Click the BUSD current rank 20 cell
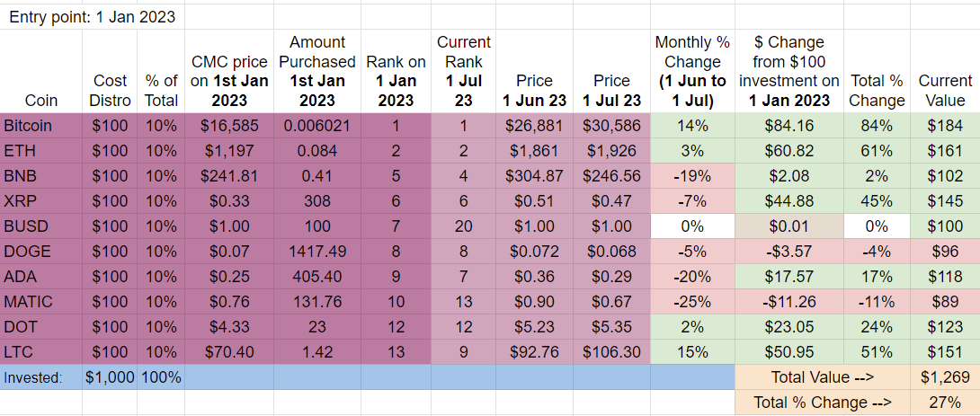The image size is (980, 416). coord(463,226)
